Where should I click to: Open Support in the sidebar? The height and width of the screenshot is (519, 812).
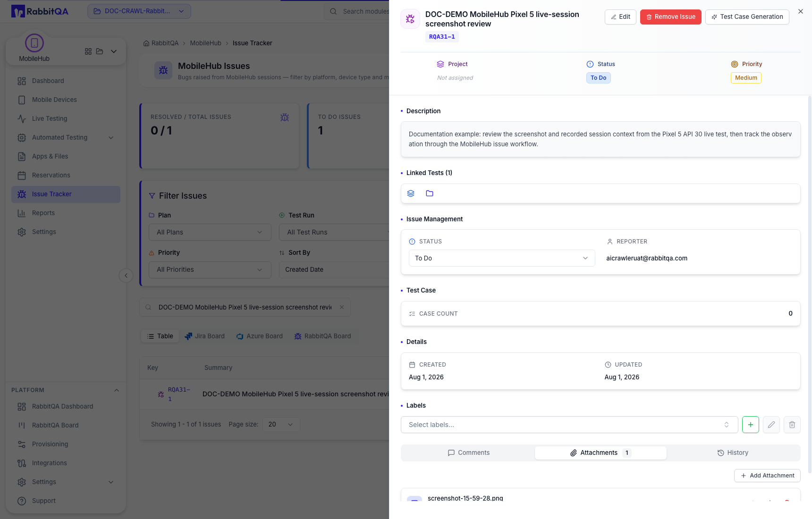66,501
